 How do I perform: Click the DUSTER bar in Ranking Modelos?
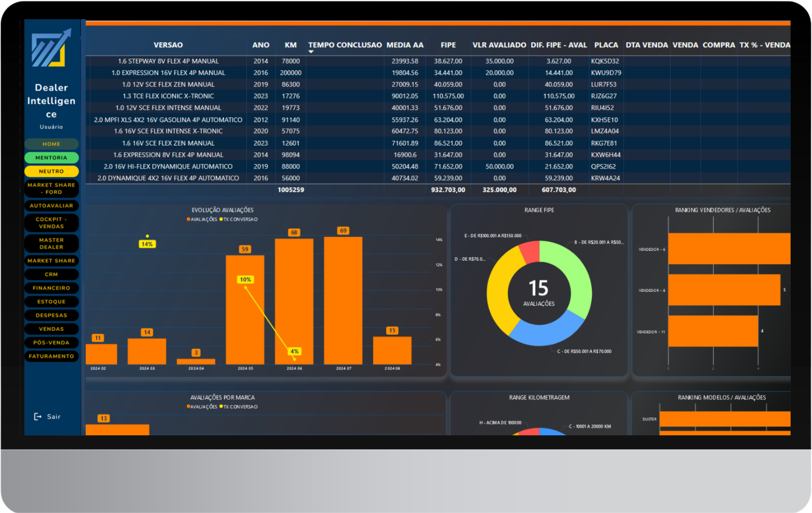pyautogui.click(x=725, y=419)
